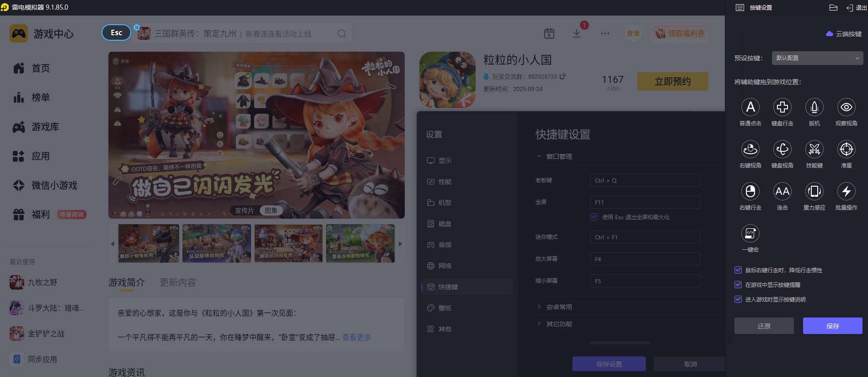This screenshot has height=377, width=868.
Task: Switch to 更新内容 tab
Action: 178,283
